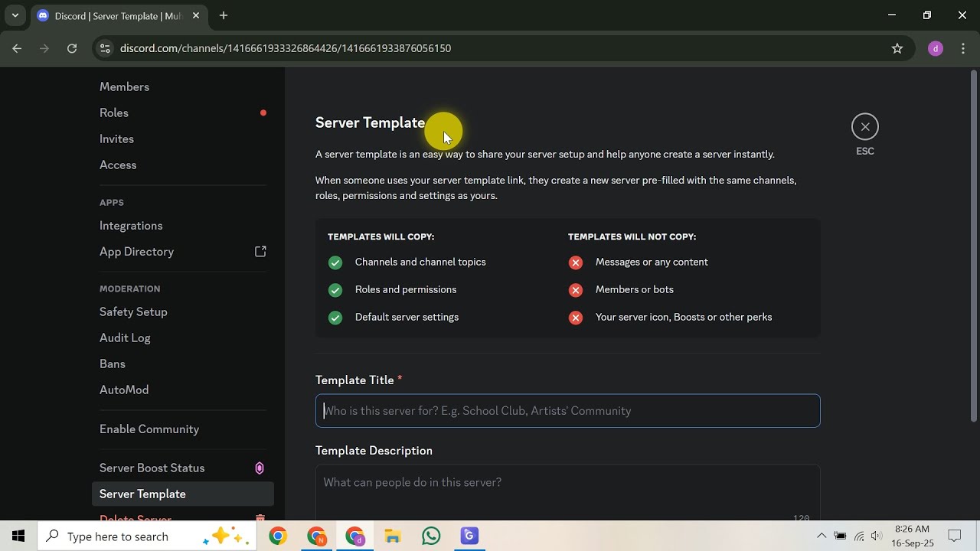Focus the Template Description text area
The width and height of the screenshot is (980, 551).
point(567,494)
